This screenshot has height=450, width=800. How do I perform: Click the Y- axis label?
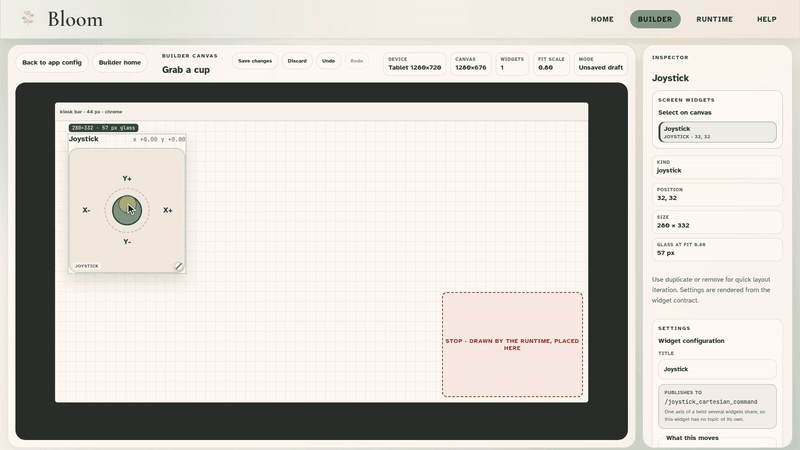coord(127,242)
